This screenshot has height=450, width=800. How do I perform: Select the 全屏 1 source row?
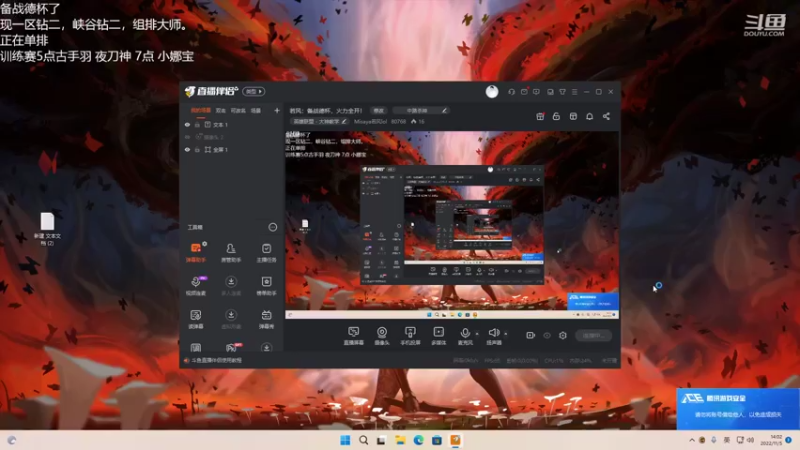pos(232,150)
